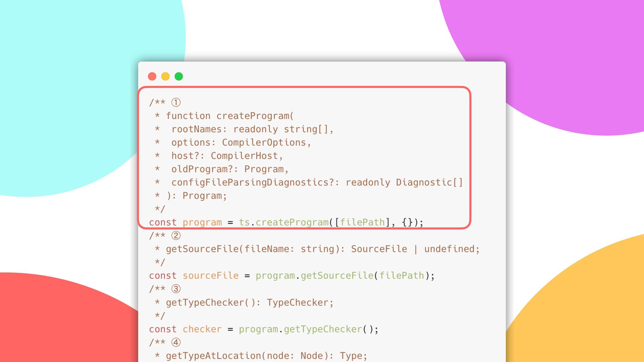Click 'undefined' return type in comment

pos(449,249)
